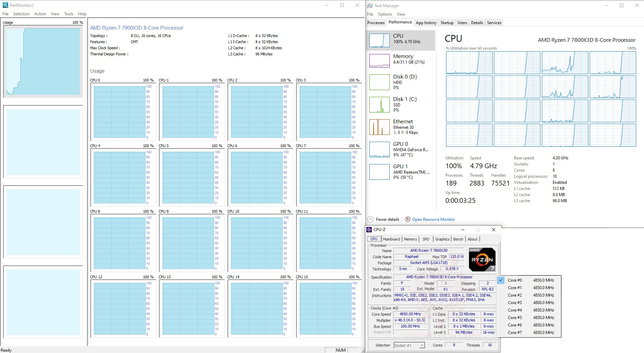
Task: Click the Max TDP 120.0 W field
Action: pyautogui.click(x=457, y=257)
